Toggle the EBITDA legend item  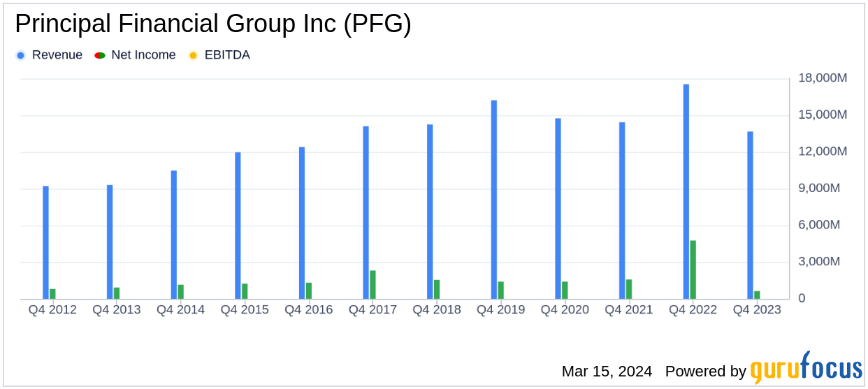(x=219, y=55)
